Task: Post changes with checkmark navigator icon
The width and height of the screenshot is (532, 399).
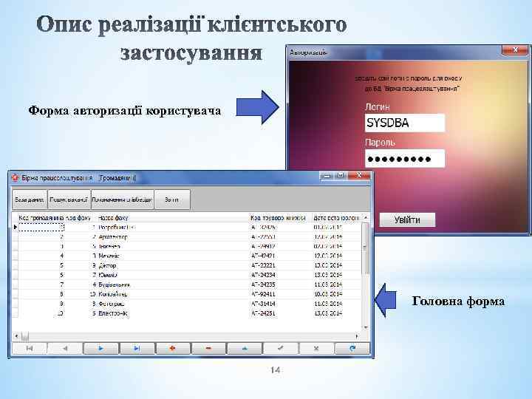Action: [x=281, y=348]
